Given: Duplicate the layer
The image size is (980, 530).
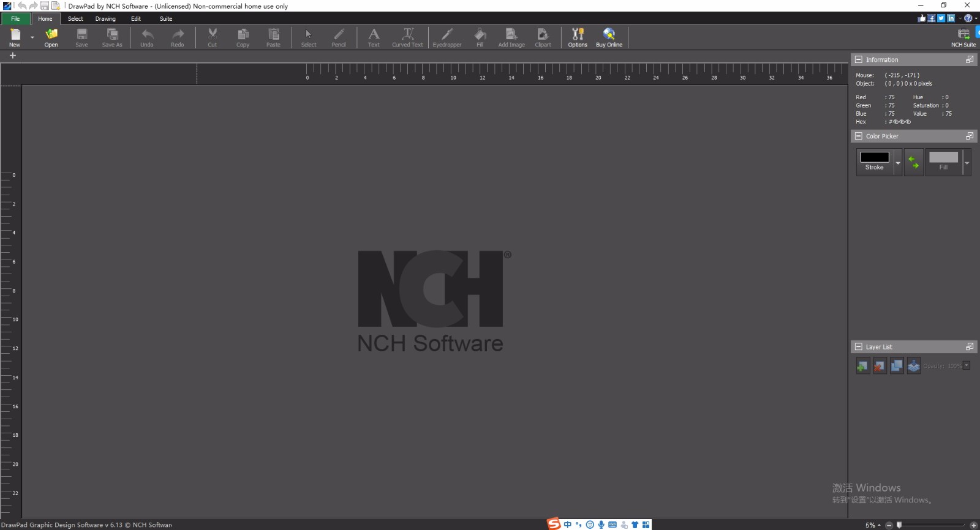Looking at the screenshot, I should point(897,366).
